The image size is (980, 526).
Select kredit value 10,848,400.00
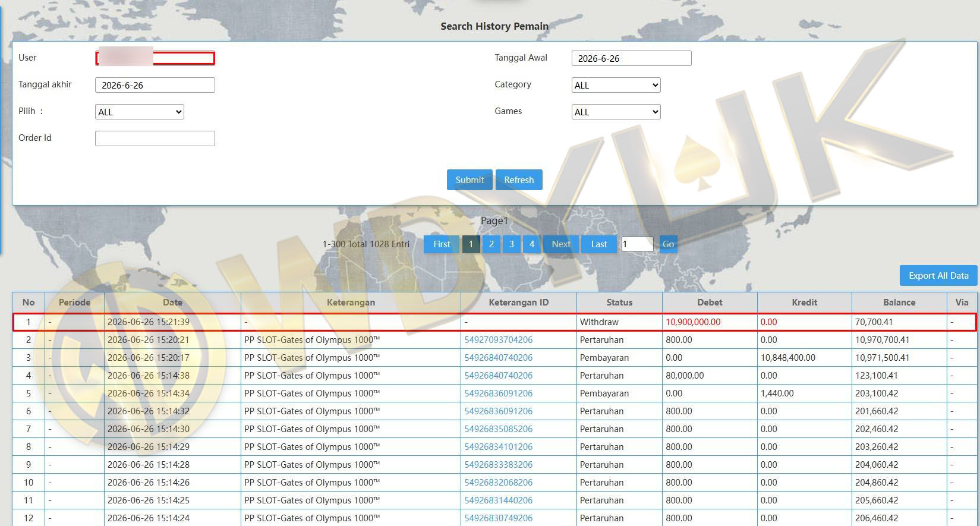[x=788, y=358]
